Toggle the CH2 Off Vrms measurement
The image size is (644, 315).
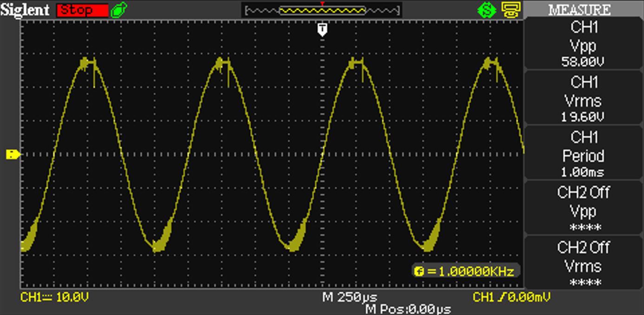pos(583,263)
